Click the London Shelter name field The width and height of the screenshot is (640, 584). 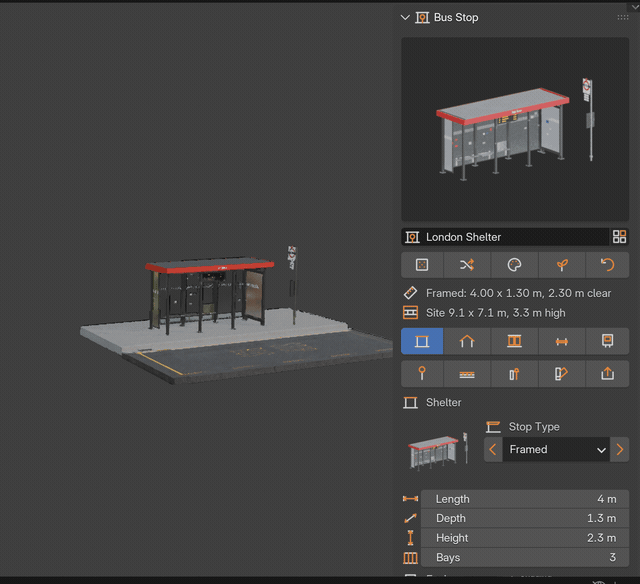(505, 237)
